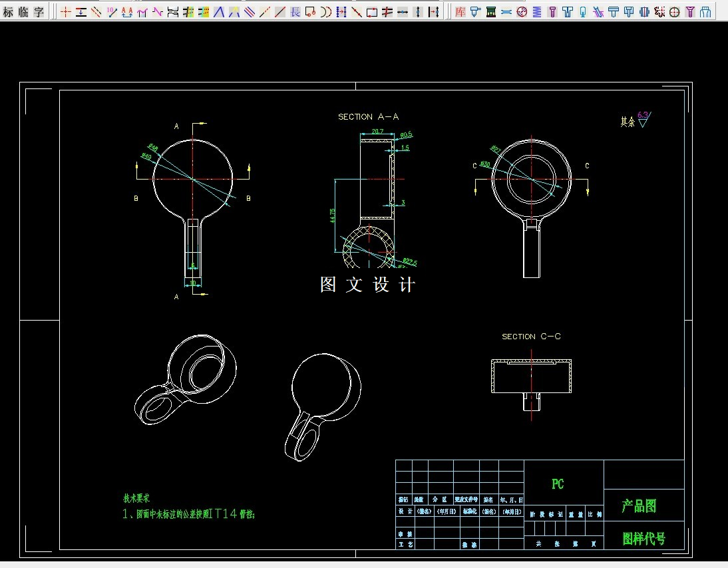The height and width of the screenshot is (568, 728).
Task: Click the SECTION C-C view label
Action: click(531, 337)
